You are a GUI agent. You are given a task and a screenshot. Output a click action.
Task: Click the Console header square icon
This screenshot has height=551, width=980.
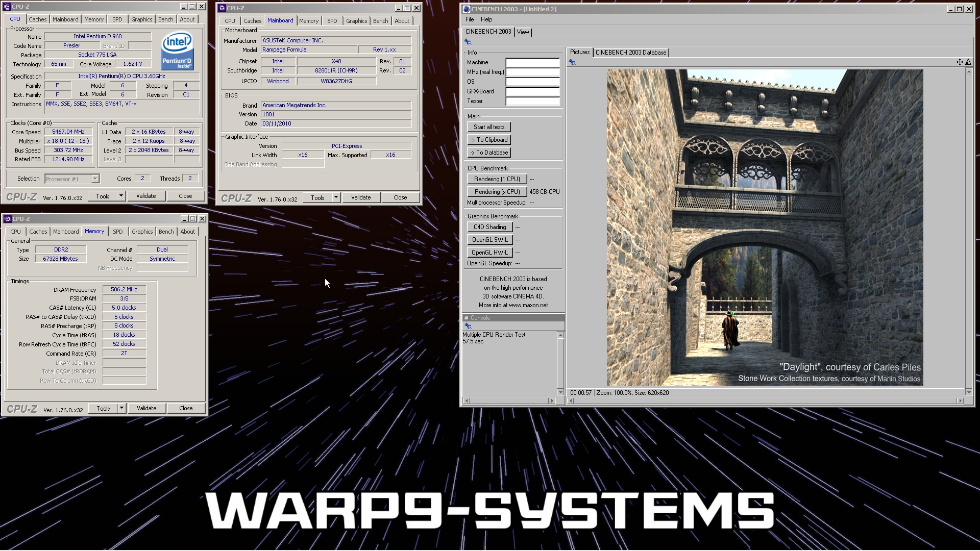[466, 318]
